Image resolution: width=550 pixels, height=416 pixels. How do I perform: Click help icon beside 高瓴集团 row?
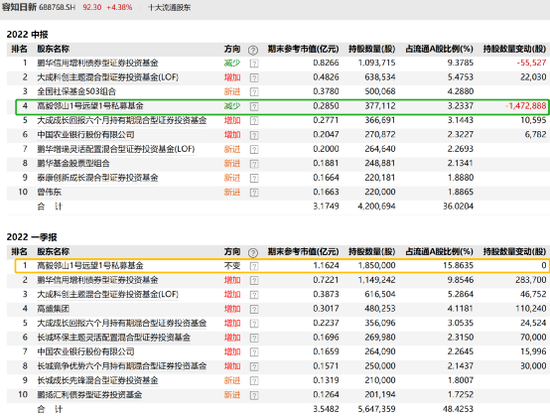pos(254,309)
